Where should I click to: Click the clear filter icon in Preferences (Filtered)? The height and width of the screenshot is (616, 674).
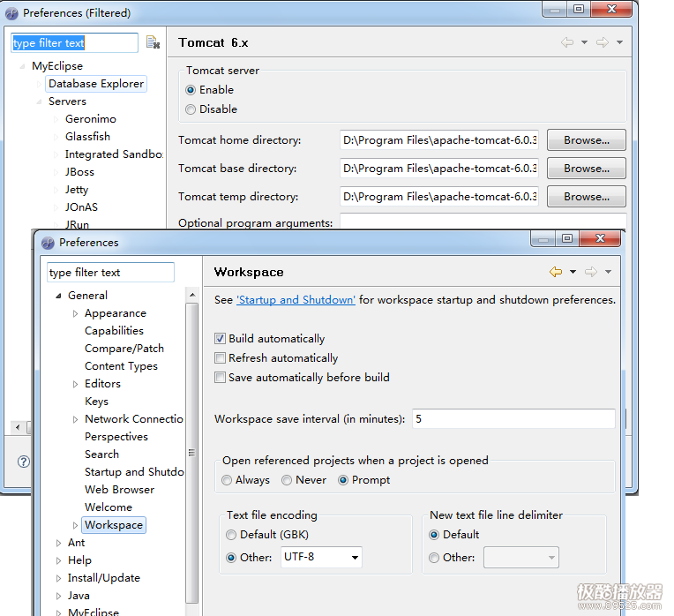(153, 42)
